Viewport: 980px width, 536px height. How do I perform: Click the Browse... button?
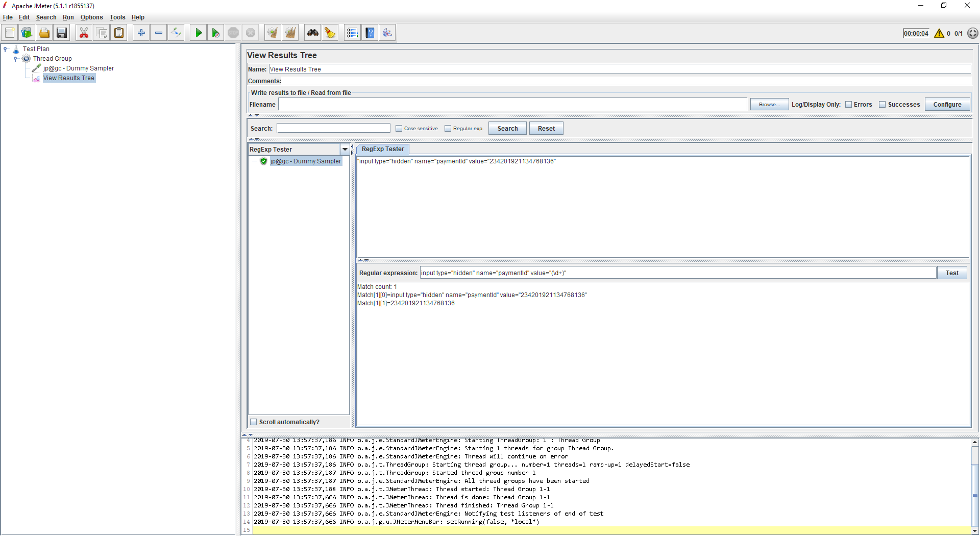pos(769,105)
